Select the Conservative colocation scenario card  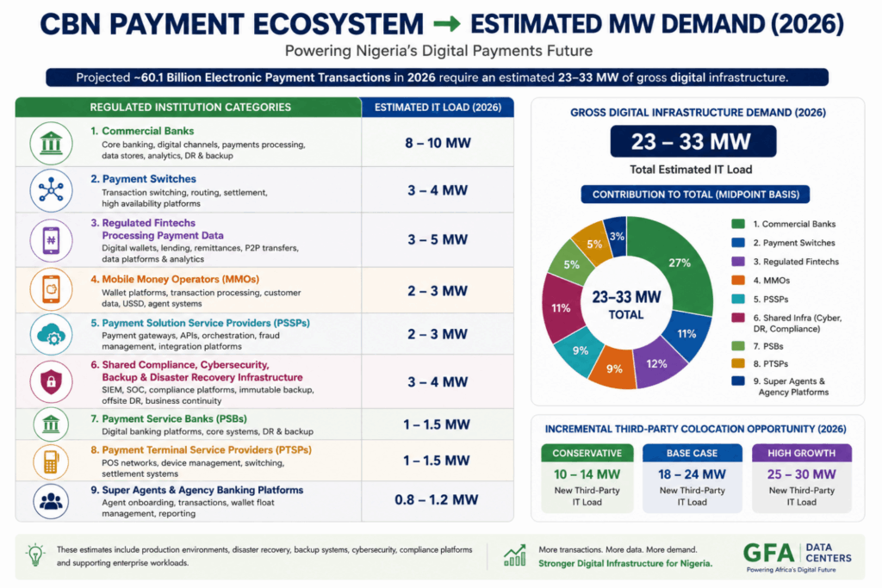pyautogui.click(x=587, y=479)
